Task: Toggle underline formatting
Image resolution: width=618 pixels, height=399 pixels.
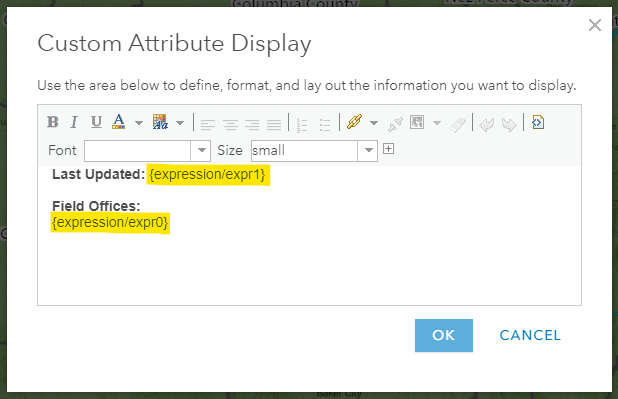Action: point(96,122)
